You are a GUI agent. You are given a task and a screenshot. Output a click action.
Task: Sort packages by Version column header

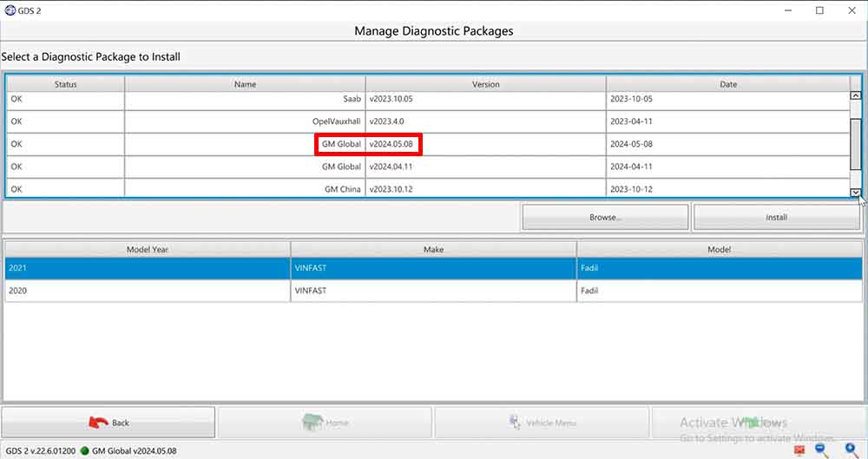(x=485, y=84)
